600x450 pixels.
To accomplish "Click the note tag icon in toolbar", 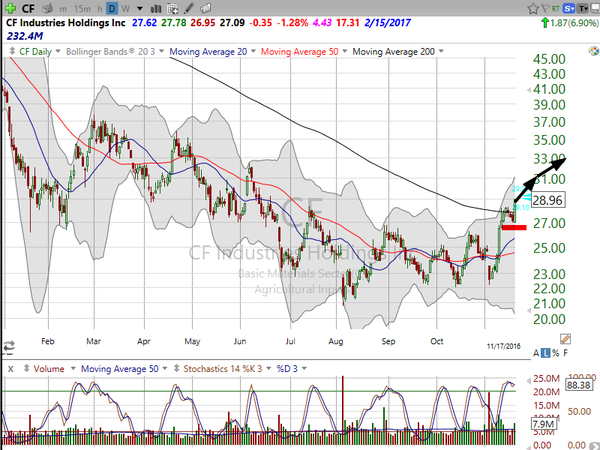I will coord(205,8).
